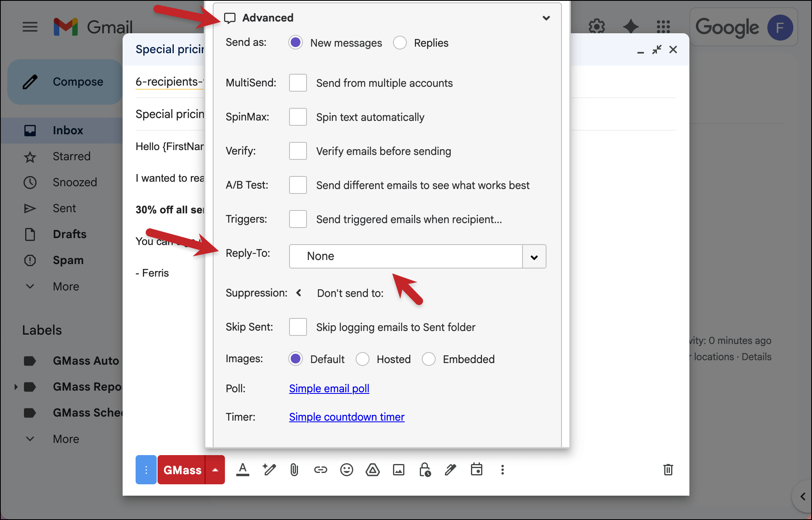Click the Reply-To None field

(x=405, y=256)
